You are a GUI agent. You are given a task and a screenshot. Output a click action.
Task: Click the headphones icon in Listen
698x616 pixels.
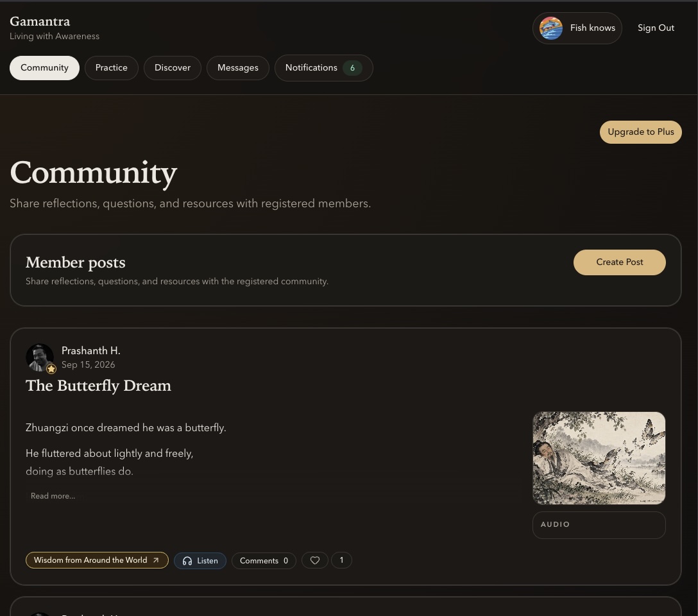[187, 561]
